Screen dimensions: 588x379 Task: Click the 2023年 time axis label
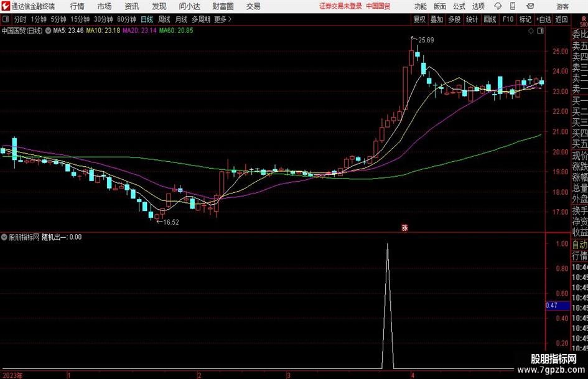click(12, 375)
